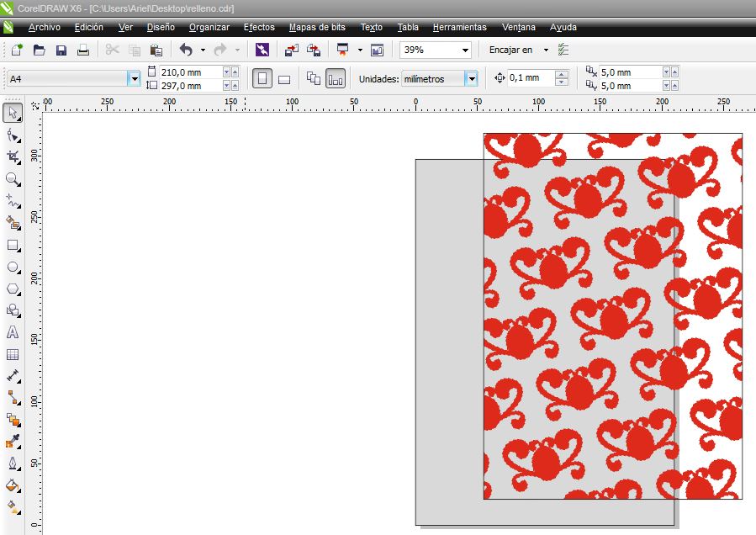Open the Application launcher icon

(x=343, y=50)
